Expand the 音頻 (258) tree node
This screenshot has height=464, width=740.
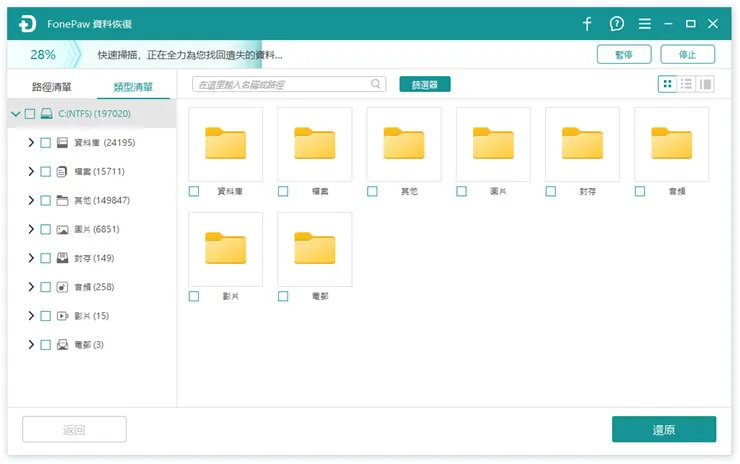pos(31,287)
